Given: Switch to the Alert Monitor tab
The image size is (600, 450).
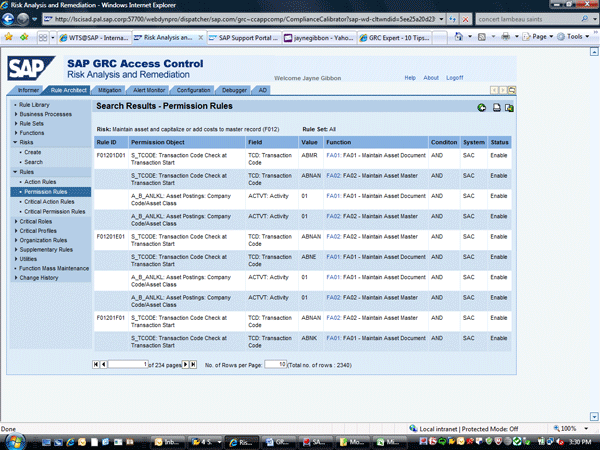Looking at the screenshot, I should click(x=149, y=90).
